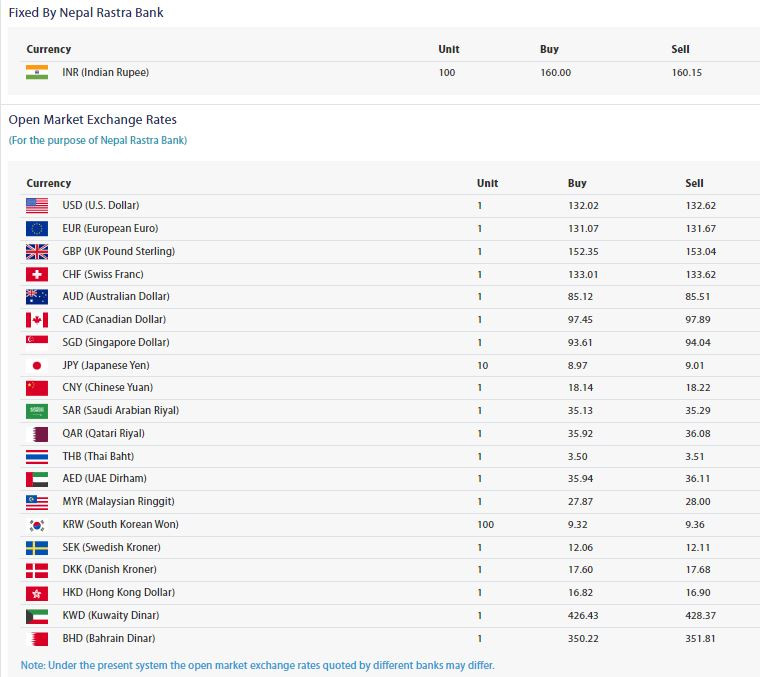760x677 pixels.
Task: Click the Indian flag icon
Action: pyautogui.click(x=37, y=72)
